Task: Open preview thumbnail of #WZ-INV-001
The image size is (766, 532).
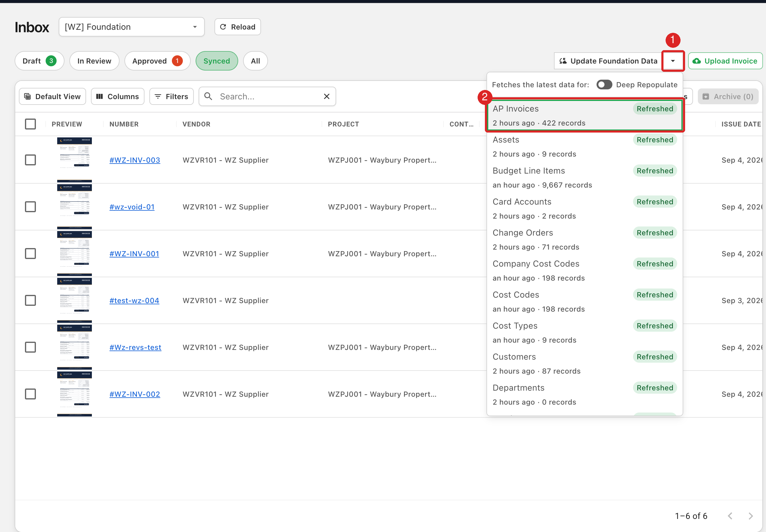Action: pyautogui.click(x=74, y=254)
